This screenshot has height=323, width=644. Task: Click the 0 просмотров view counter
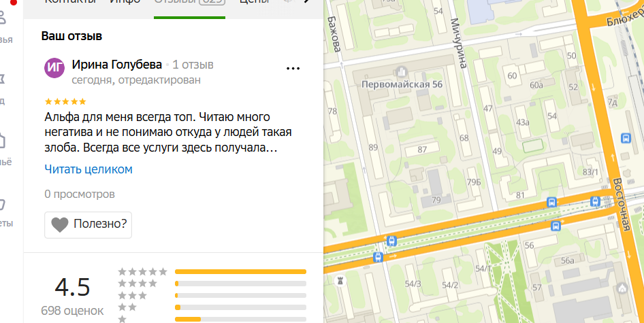[80, 194]
